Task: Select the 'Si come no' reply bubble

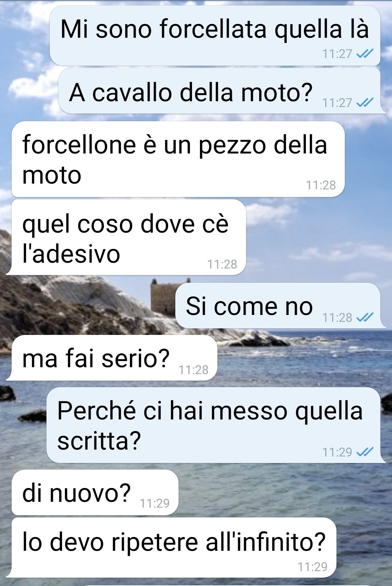Action: point(280,306)
